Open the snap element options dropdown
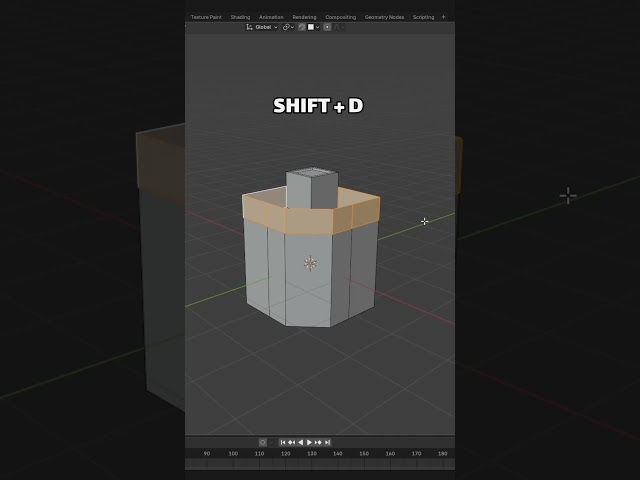 point(314,27)
